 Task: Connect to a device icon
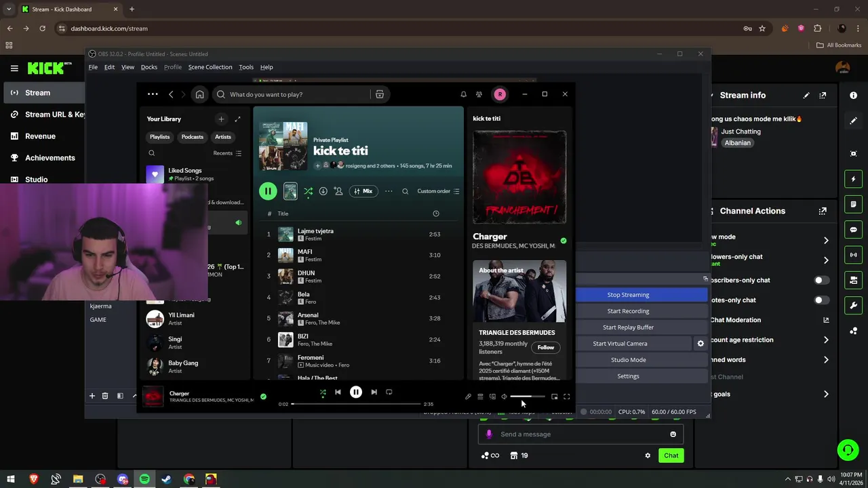point(492,396)
